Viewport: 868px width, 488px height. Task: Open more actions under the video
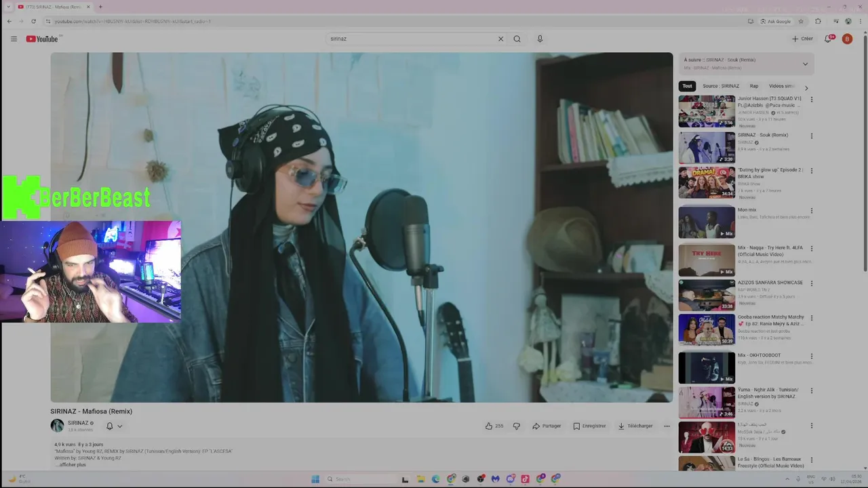tap(667, 426)
